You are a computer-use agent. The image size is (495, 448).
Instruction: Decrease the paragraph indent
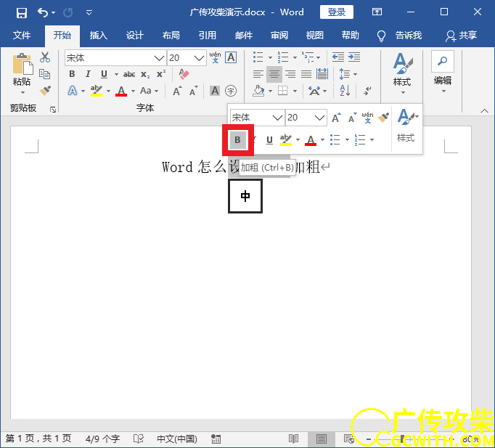point(338,57)
